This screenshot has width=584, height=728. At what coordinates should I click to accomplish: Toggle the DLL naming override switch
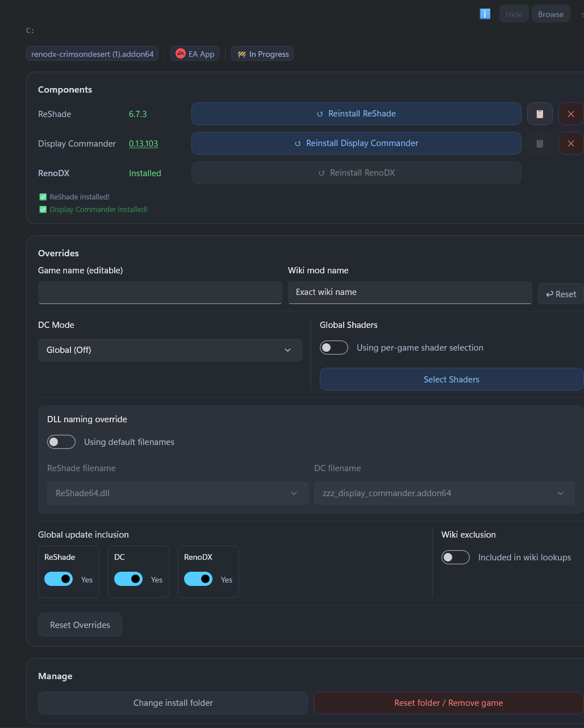61,442
